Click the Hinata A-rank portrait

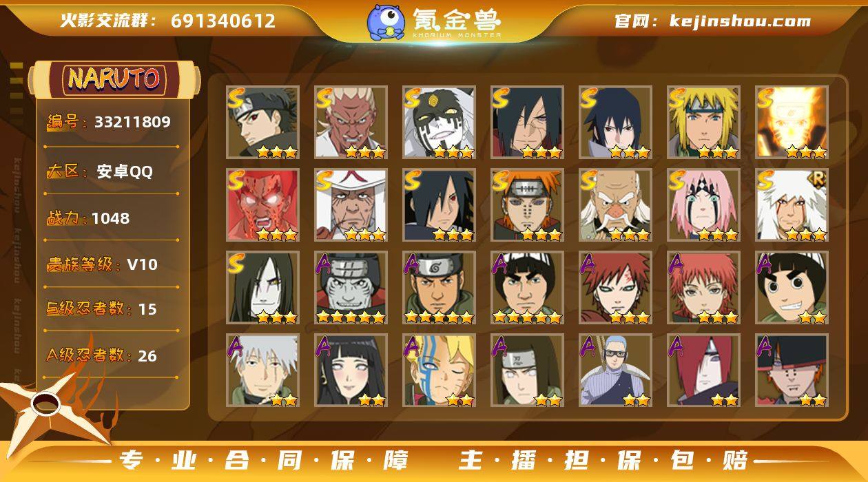[351, 370]
